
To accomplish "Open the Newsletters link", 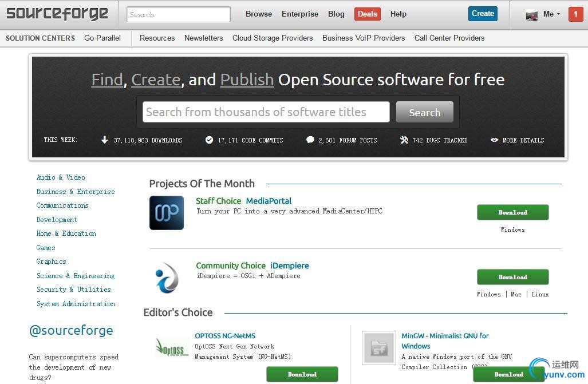I will [204, 38].
